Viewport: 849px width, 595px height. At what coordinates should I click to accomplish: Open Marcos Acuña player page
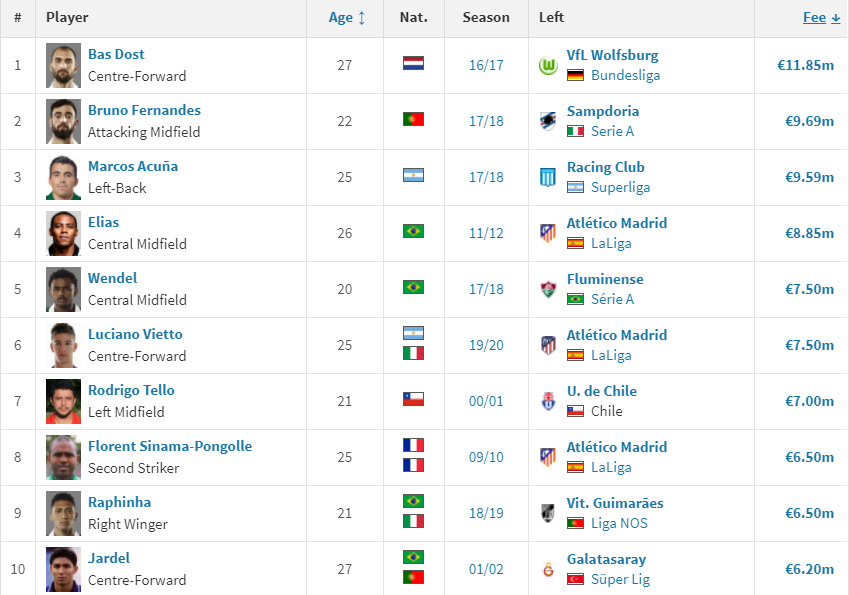point(133,166)
